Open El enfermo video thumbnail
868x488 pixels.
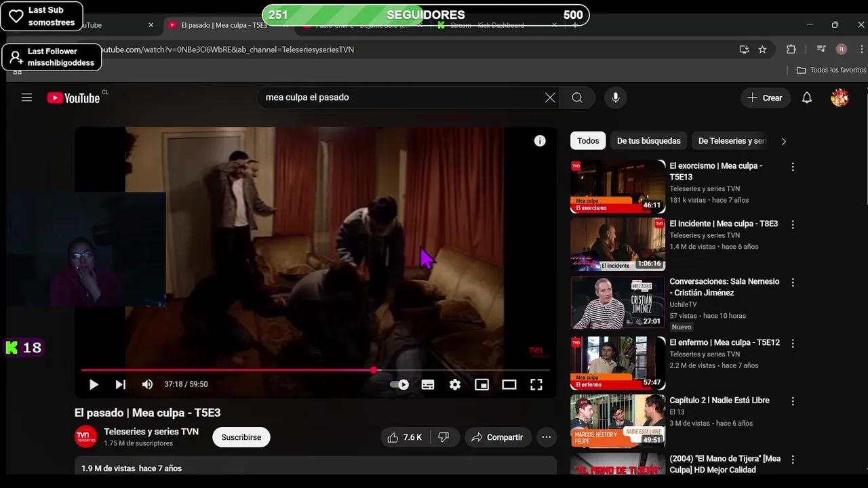(x=618, y=363)
